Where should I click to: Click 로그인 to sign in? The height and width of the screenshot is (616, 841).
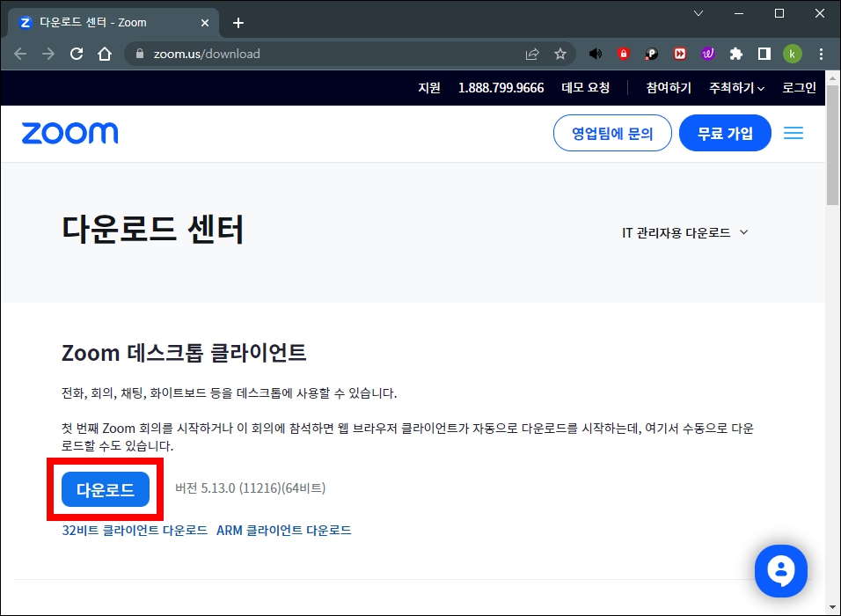(x=799, y=88)
